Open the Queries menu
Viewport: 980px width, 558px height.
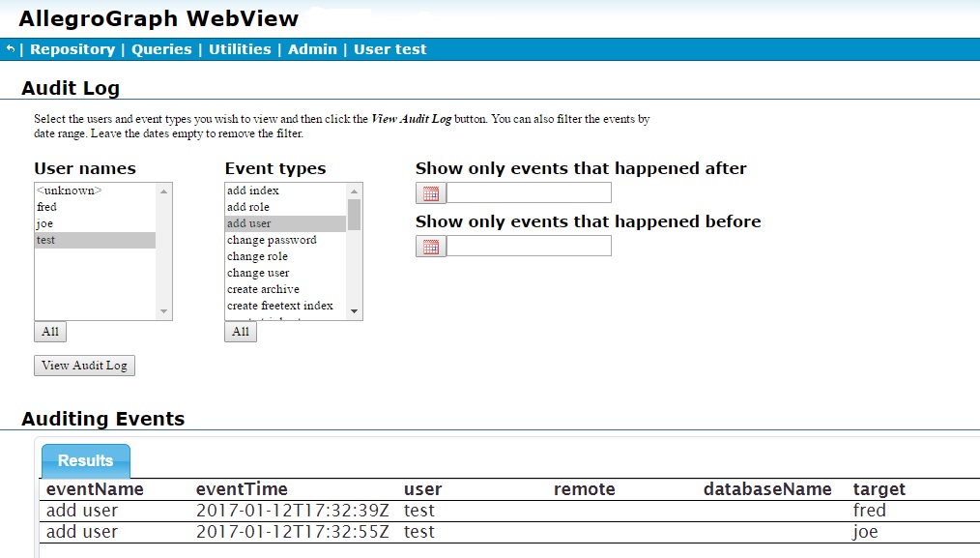[161, 48]
